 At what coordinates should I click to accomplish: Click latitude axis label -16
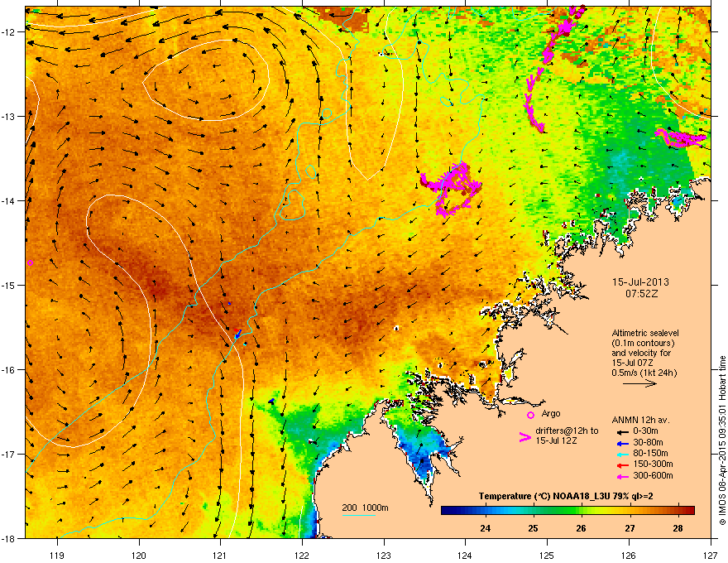click(8, 369)
